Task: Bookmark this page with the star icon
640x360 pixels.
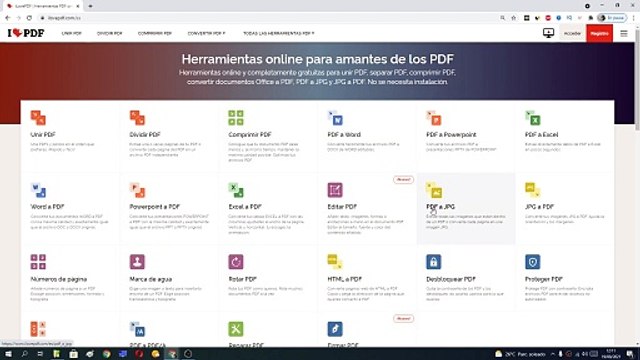Action: click(x=513, y=18)
